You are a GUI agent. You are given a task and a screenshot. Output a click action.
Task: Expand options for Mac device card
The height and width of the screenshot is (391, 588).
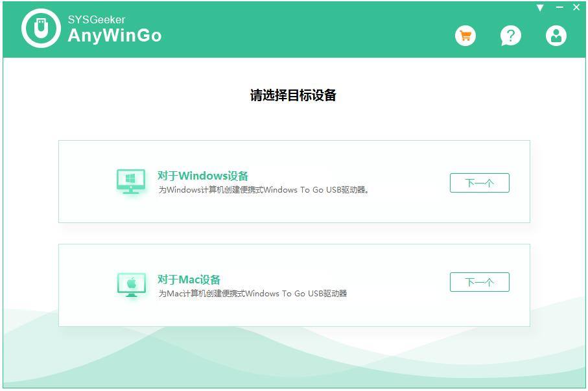480,281
